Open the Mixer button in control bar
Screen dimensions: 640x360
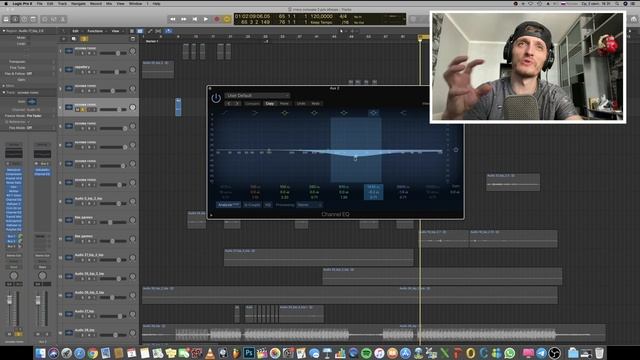coord(54,19)
